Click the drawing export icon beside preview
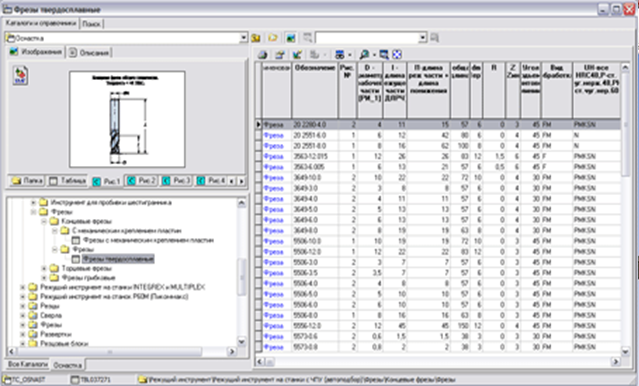This screenshot has width=639, height=386. coord(21,76)
